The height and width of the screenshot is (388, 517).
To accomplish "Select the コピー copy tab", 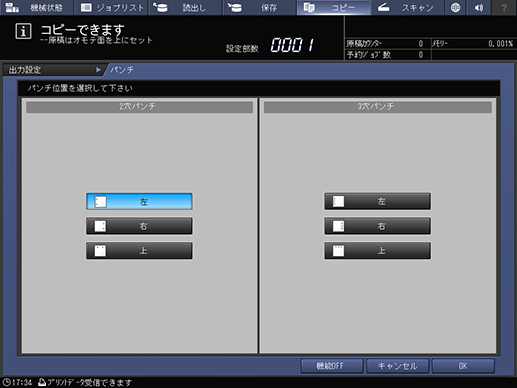I will 334,7.
